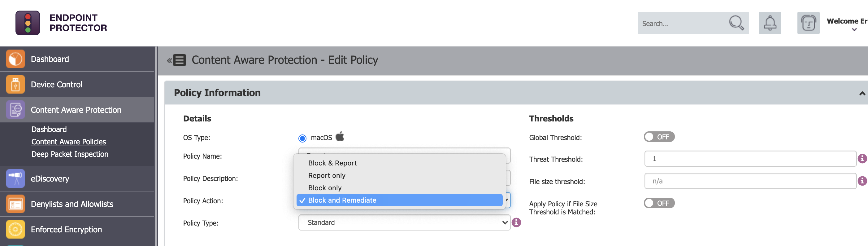Click the eDiscovery telescope icon
Viewport: 868px width, 246px height.
click(15, 178)
